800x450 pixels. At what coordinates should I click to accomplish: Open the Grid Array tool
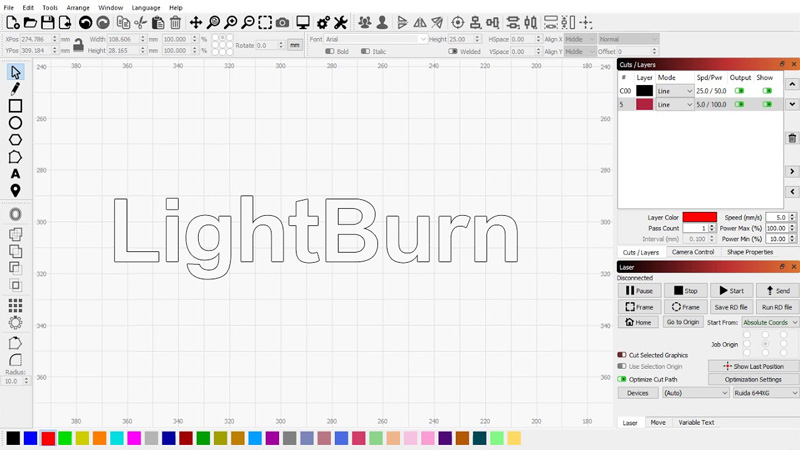coord(15,306)
